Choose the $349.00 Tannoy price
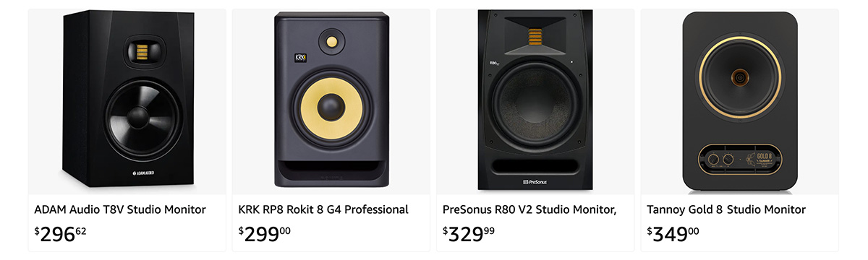The height and width of the screenshot is (260, 868). (673, 234)
